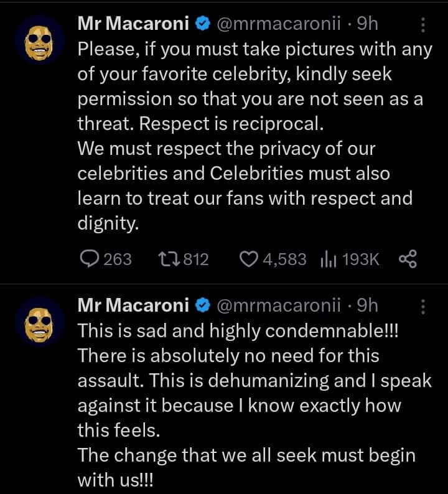
Task: Open the view analytics bar-chart icon
Action: (x=328, y=259)
